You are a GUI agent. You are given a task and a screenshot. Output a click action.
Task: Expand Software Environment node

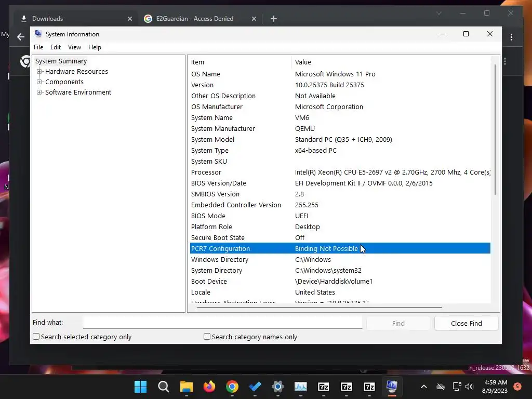coord(39,92)
